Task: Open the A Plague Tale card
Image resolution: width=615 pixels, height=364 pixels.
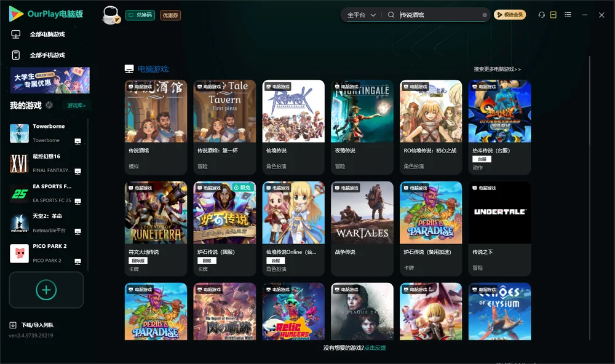Action: pos(362,312)
